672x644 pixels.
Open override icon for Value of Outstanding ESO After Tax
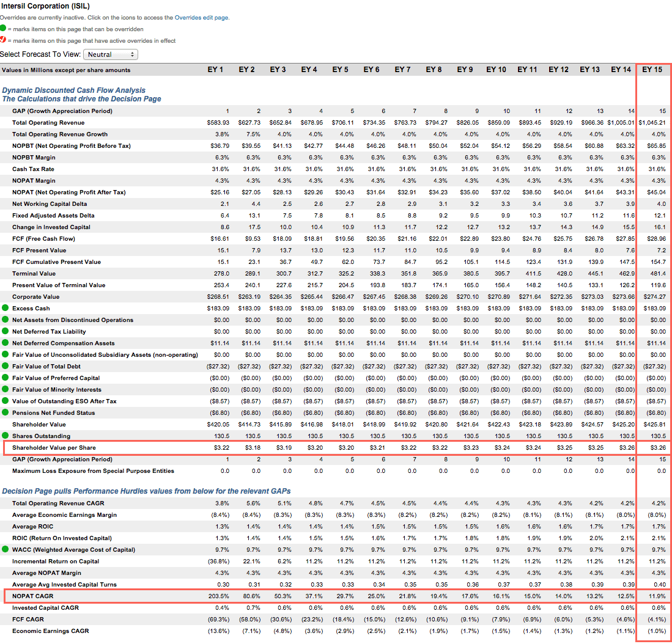coord(5,401)
